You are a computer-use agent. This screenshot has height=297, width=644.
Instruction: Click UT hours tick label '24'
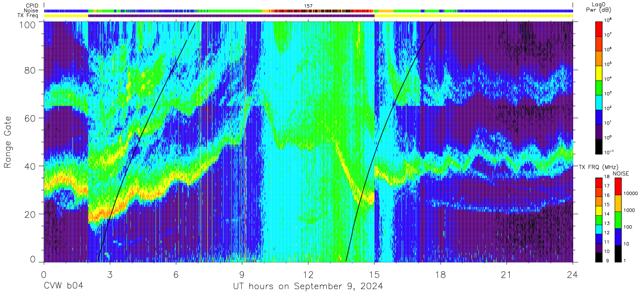pos(573,274)
